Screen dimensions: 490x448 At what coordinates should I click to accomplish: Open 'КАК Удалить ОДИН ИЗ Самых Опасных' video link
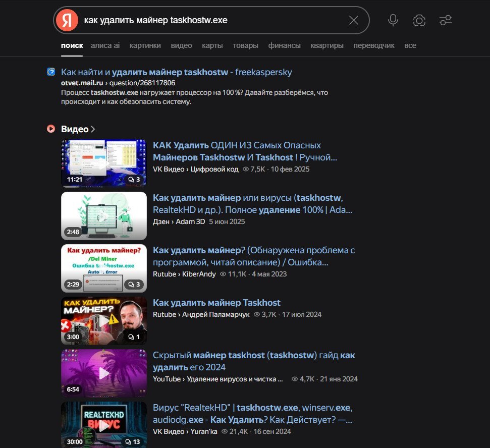(245, 151)
